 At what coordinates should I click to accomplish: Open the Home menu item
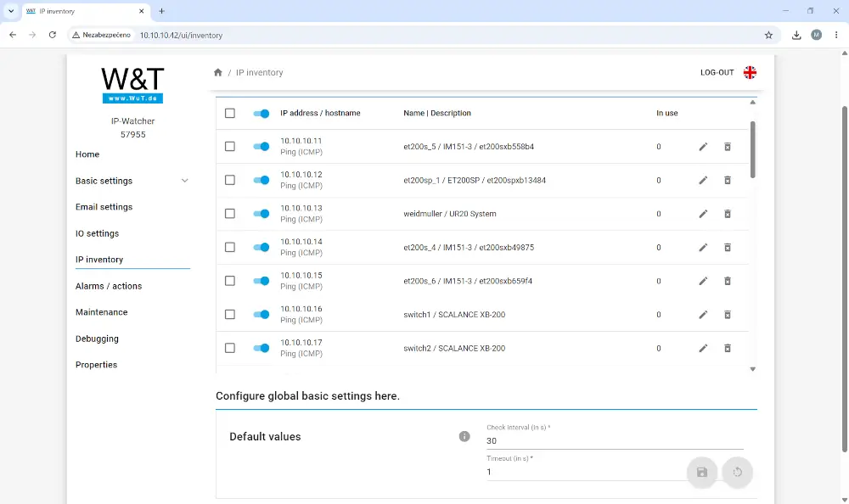coord(87,154)
